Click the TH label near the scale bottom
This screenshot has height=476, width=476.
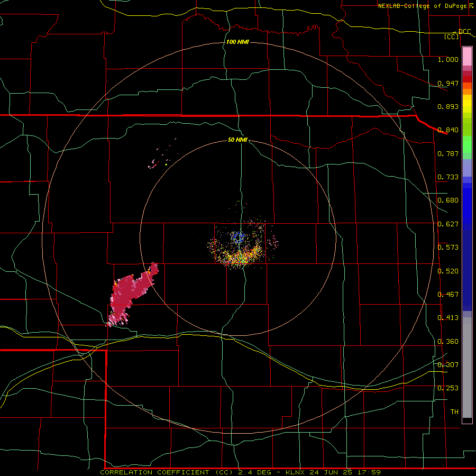pos(454,412)
